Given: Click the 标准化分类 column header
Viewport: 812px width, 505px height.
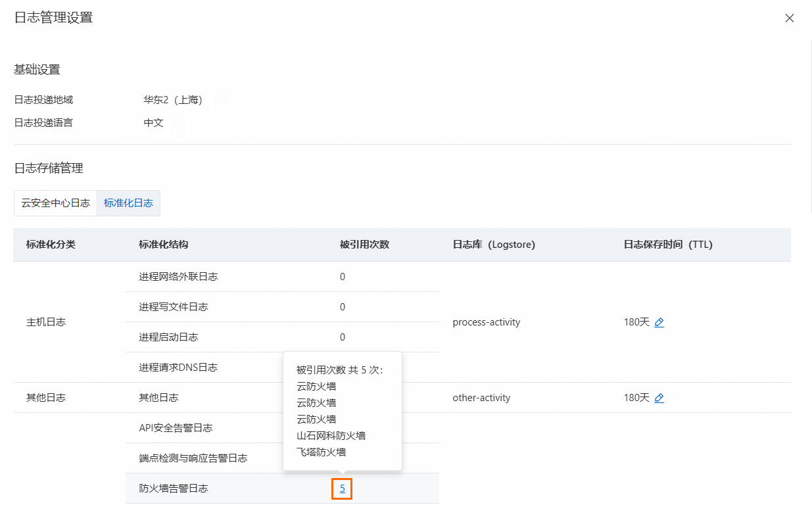Looking at the screenshot, I should tap(51, 245).
